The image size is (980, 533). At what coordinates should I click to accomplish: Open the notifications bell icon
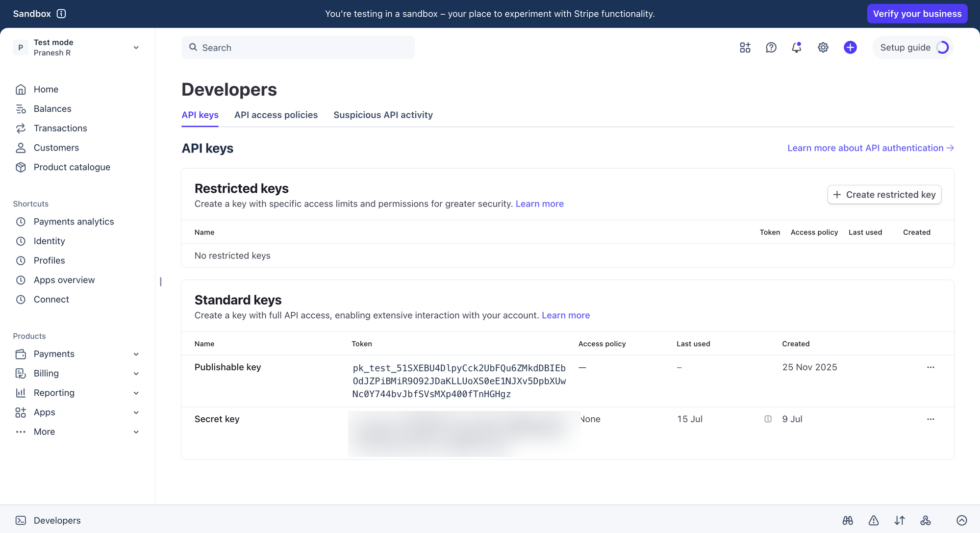797,48
